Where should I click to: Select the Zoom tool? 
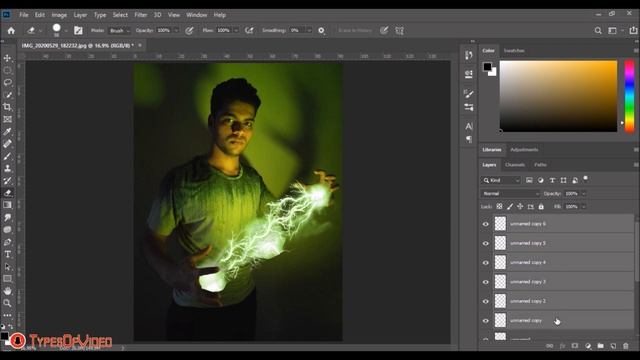tap(7, 303)
